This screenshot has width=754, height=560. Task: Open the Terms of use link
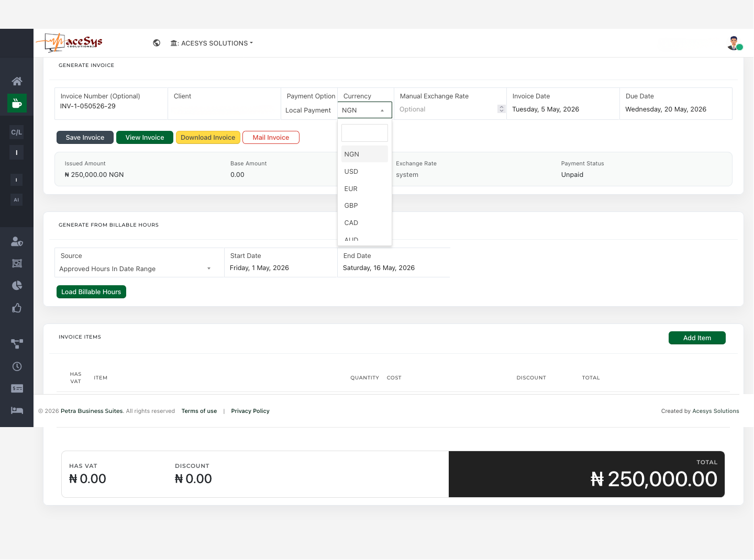tap(199, 411)
